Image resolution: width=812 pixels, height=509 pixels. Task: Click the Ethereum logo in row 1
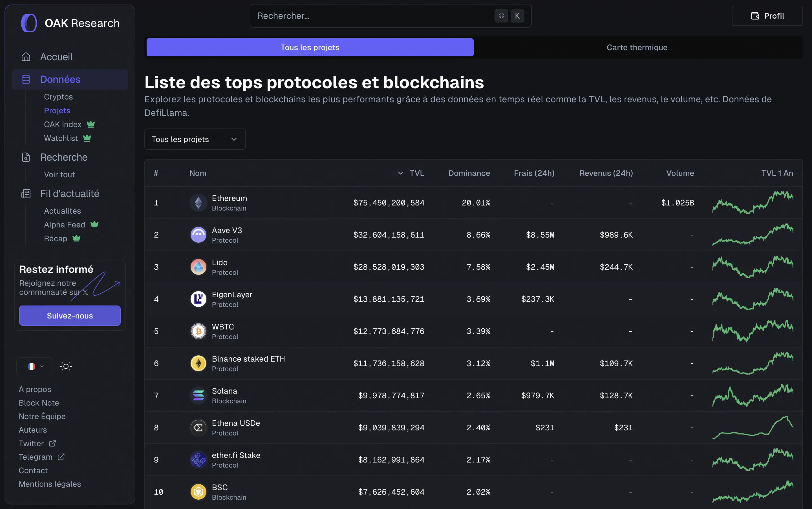coord(198,202)
